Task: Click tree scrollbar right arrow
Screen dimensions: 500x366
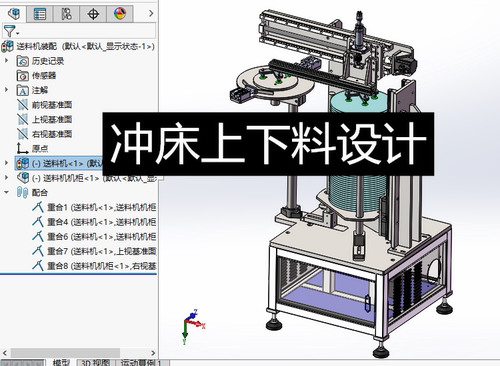Action: tap(153, 353)
